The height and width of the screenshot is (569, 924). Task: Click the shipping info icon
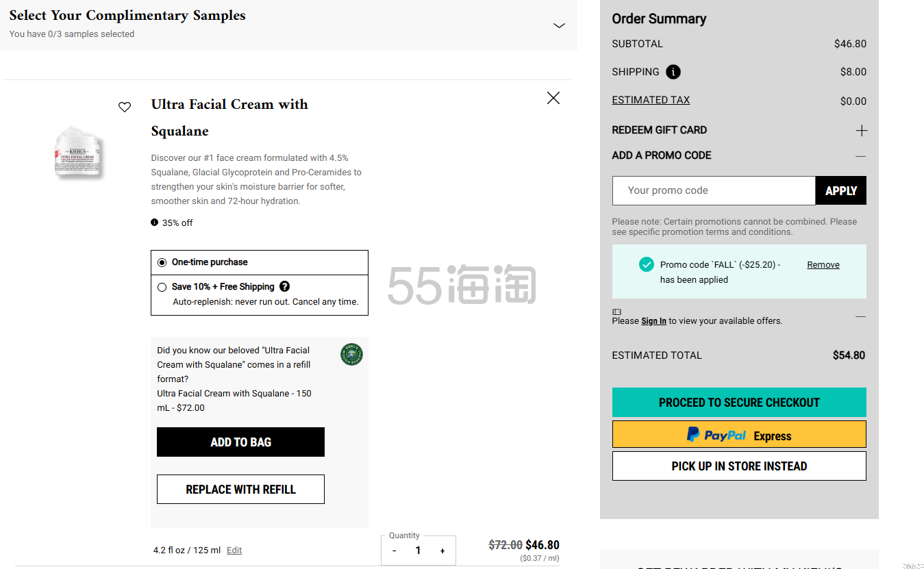673,72
